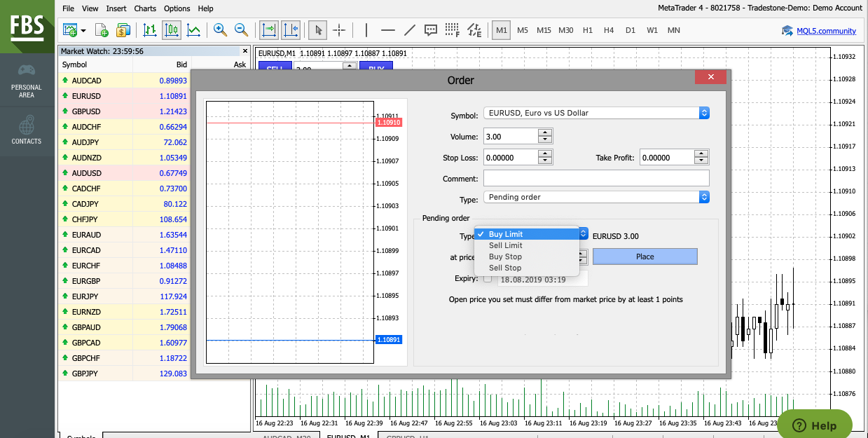Increase Take Profit with up stepper
Viewport: 868px width, 438px height.
point(702,153)
